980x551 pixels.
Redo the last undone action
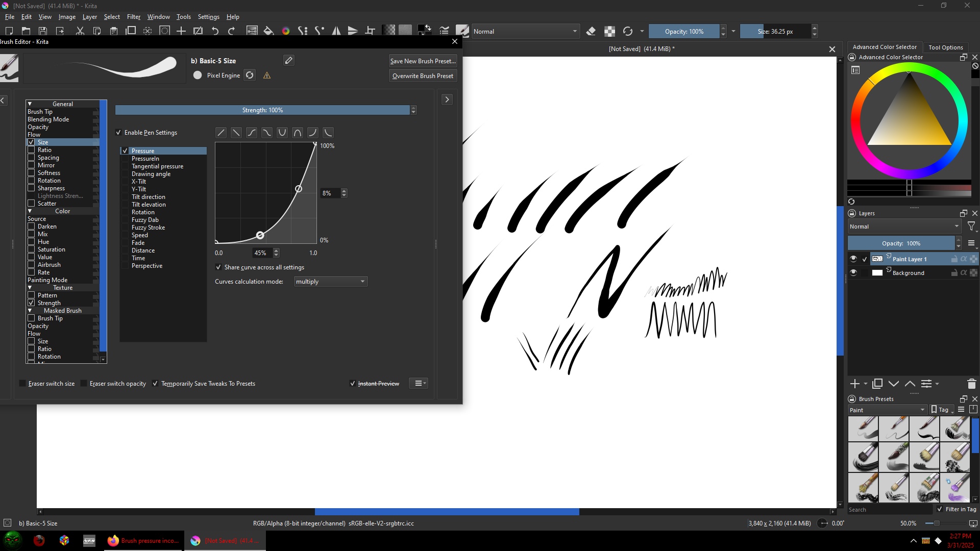[232, 31]
